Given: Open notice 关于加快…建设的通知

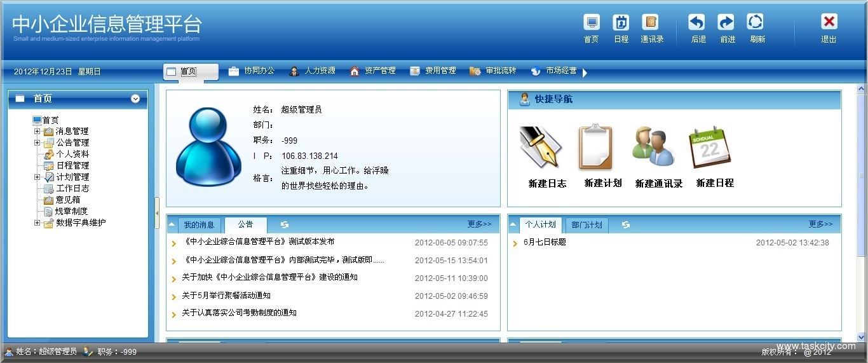Looking at the screenshot, I should (269, 278).
